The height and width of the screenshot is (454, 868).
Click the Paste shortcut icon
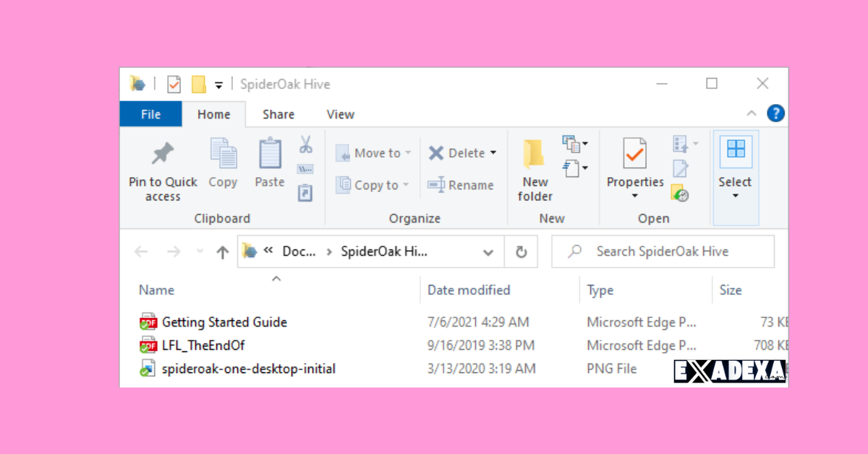click(305, 192)
